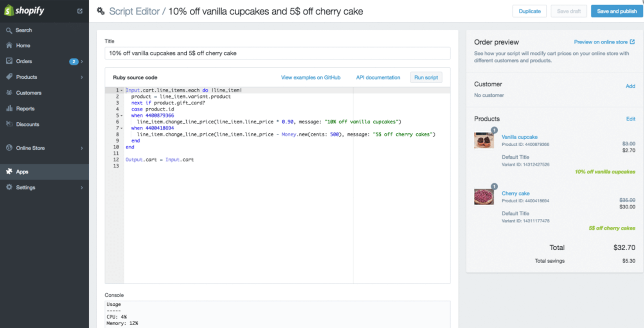Click the Script Editor gears icon

point(101,11)
